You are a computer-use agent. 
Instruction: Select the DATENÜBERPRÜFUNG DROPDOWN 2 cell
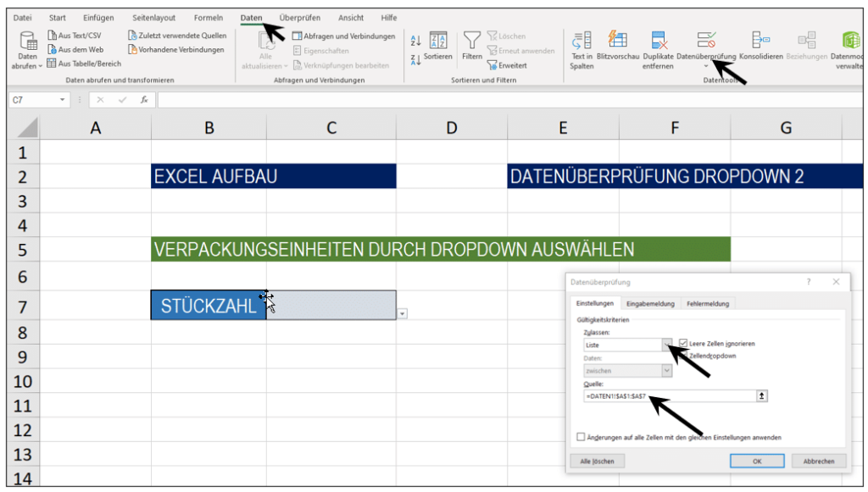(x=685, y=176)
